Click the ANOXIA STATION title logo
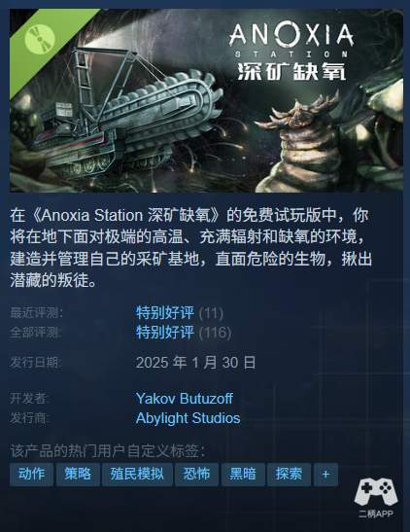 click(x=291, y=40)
